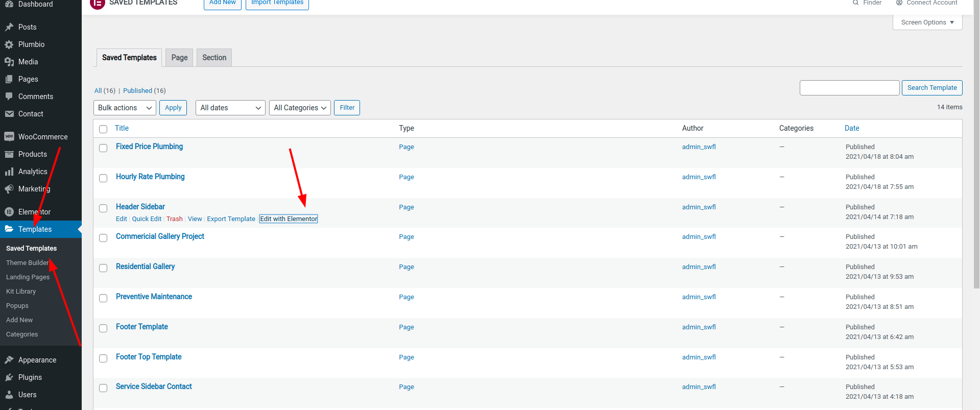This screenshot has width=980, height=410.
Task: Click the Analytics bar chart icon
Action: coord(9,172)
